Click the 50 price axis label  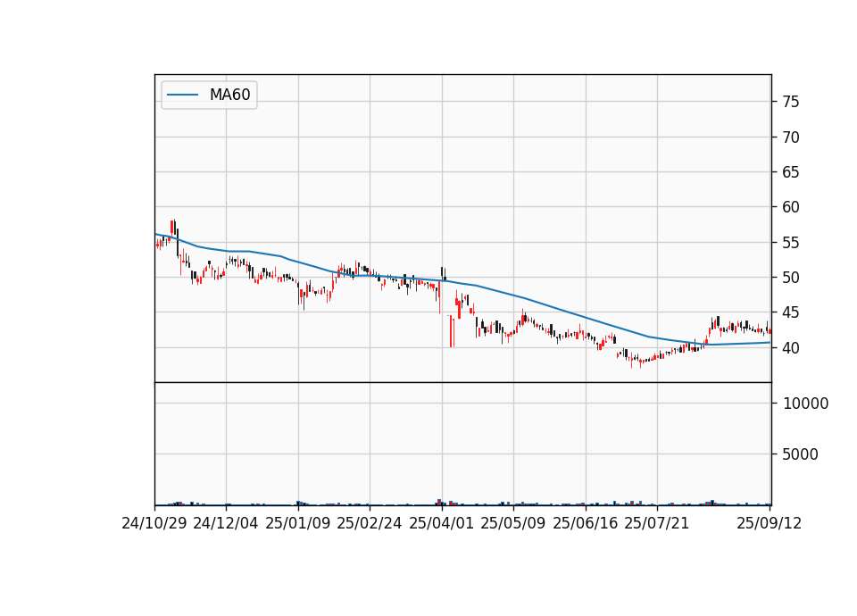tap(791, 278)
